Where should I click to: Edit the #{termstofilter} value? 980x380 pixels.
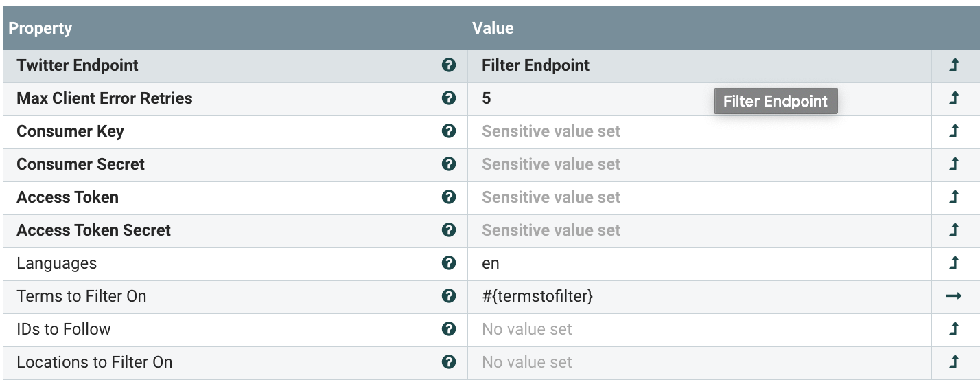point(537,296)
